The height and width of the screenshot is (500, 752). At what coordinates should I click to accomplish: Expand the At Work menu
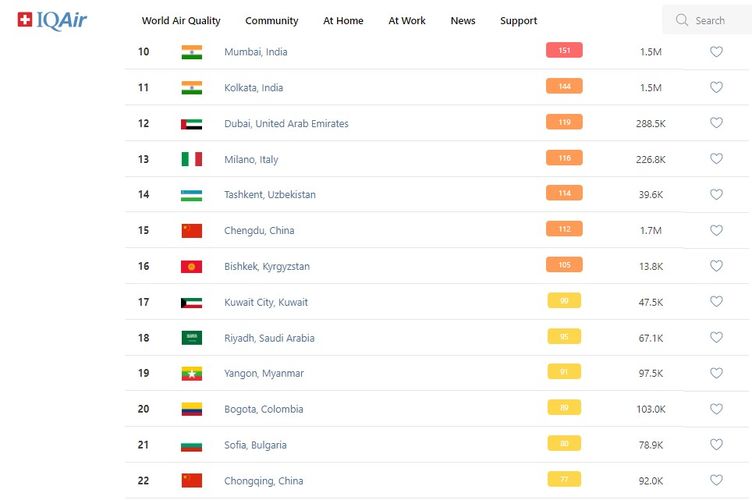(407, 21)
